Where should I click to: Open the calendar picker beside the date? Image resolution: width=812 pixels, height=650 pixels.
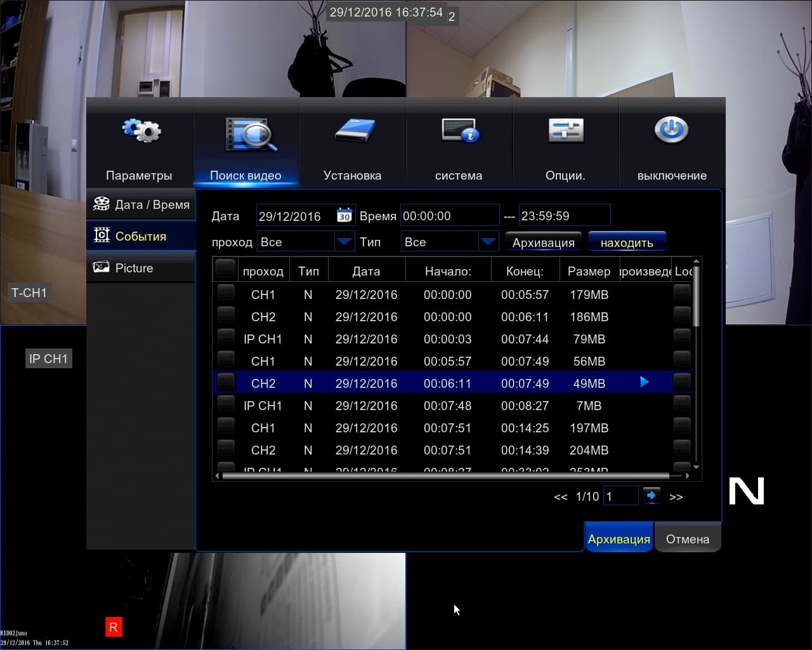344,215
